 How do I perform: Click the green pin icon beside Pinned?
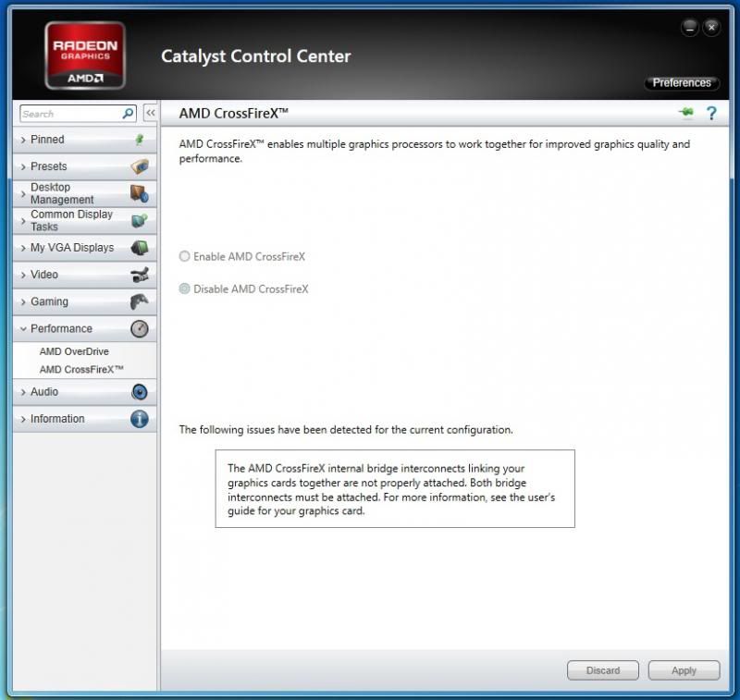140,140
